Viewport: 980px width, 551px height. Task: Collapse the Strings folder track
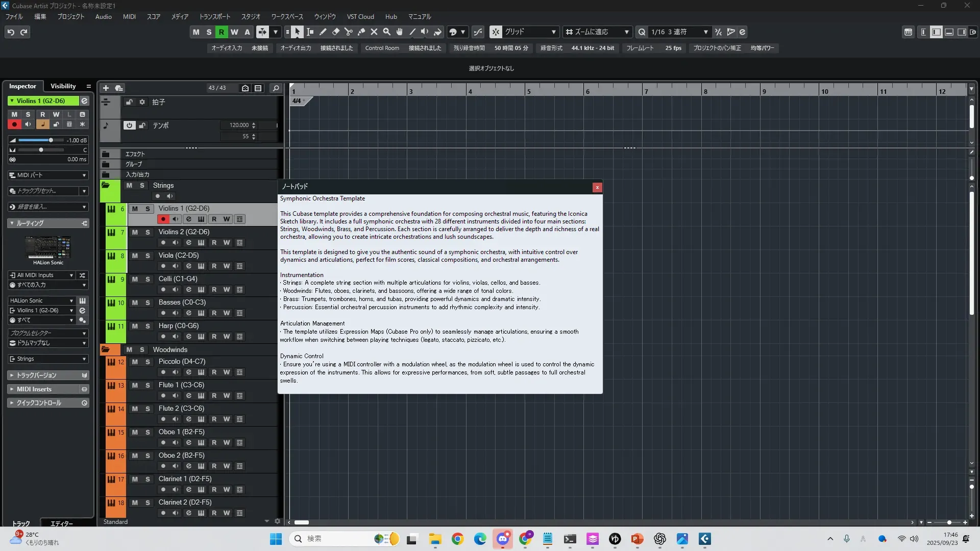tap(106, 186)
